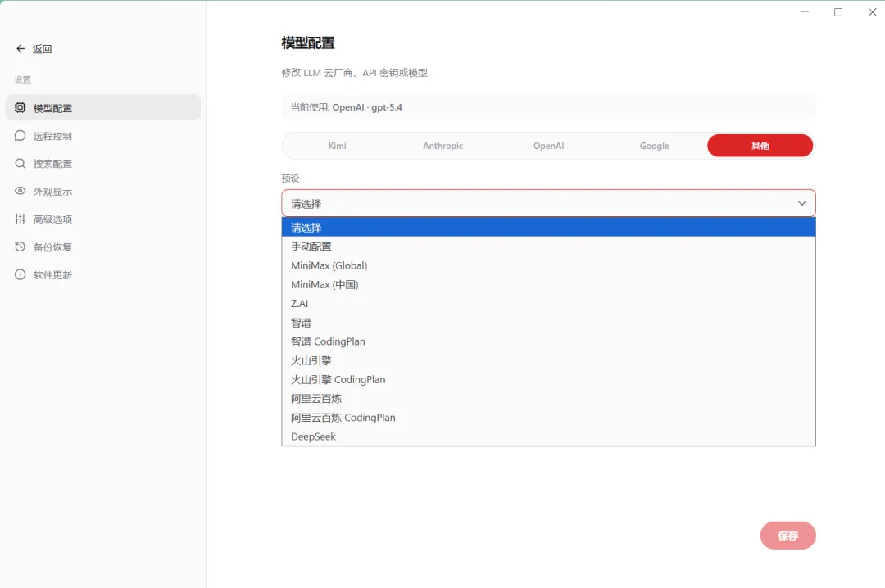Choose 智谱 CodingPlan preset
The image size is (885, 588).
548,341
